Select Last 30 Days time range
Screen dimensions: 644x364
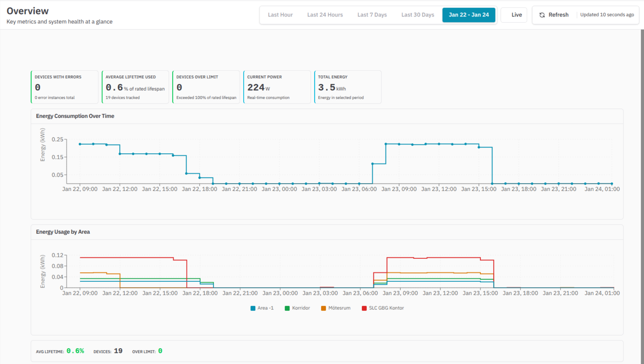(x=417, y=15)
